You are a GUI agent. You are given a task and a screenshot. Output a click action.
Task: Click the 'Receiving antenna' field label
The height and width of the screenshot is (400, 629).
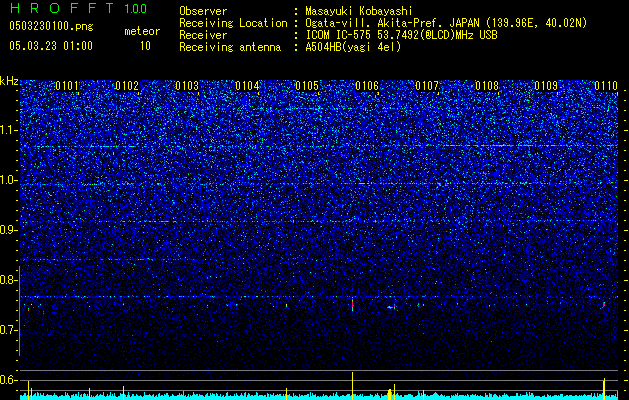(x=230, y=47)
